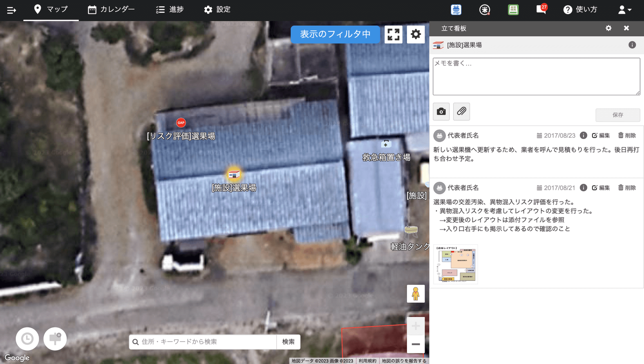This screenshot has width=644, height=364.
Task: Click the map zoom out minus button
Action: (415, 344)
